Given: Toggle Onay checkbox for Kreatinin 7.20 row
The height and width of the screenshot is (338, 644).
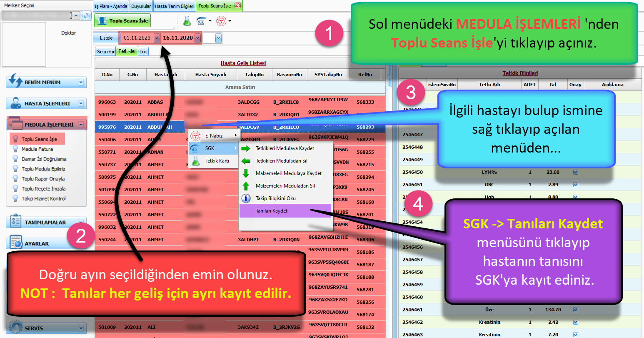Looking at the screenshot, I should pyautogui.click(x=575, y=335).
